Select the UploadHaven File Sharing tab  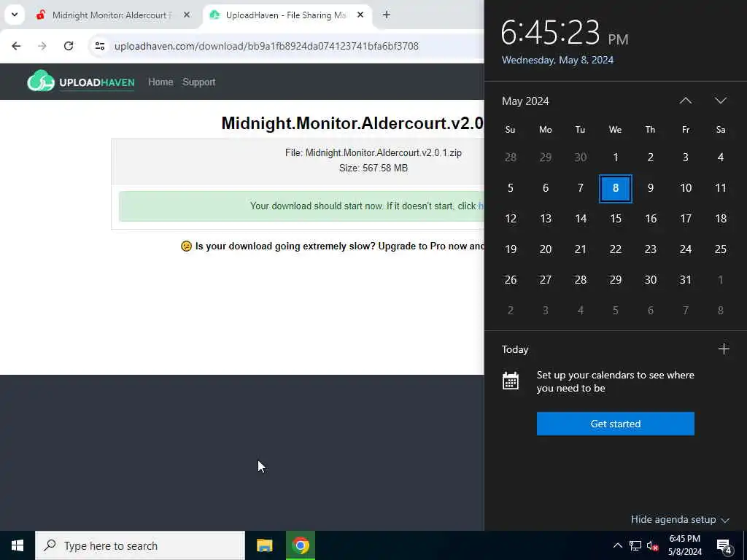coord(287,15)
